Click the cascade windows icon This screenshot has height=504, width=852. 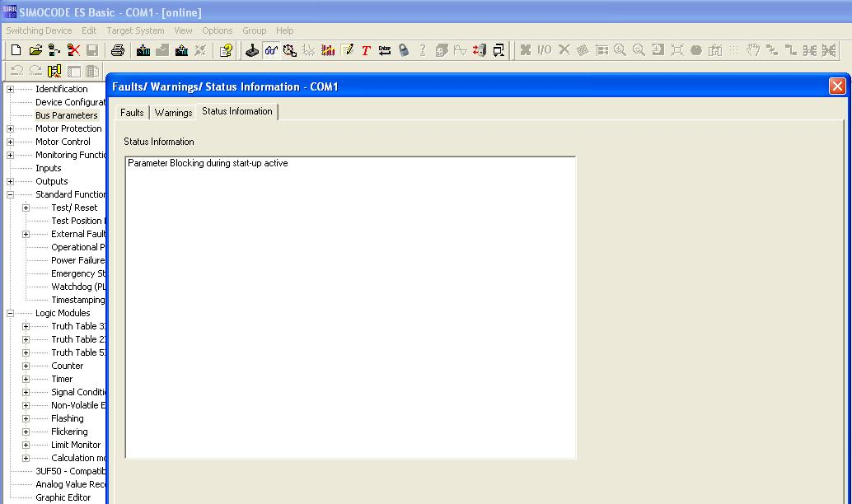pos(499,50)
